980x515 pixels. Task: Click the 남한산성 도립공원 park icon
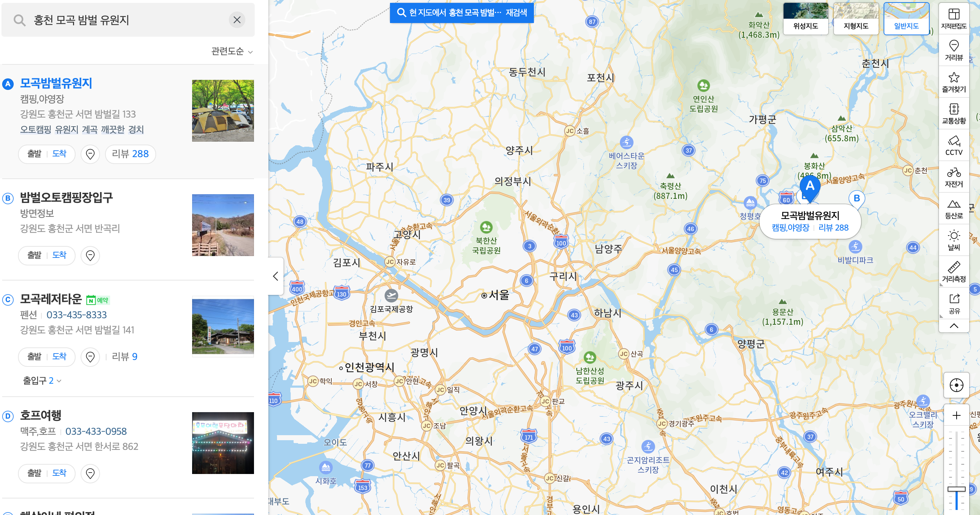tap(590, 357)
